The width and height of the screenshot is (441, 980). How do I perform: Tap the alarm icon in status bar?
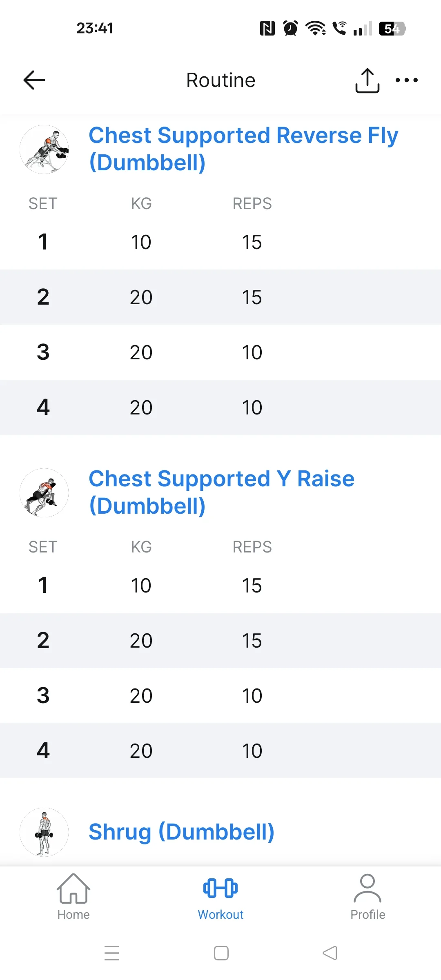click(x=290, y=28)
